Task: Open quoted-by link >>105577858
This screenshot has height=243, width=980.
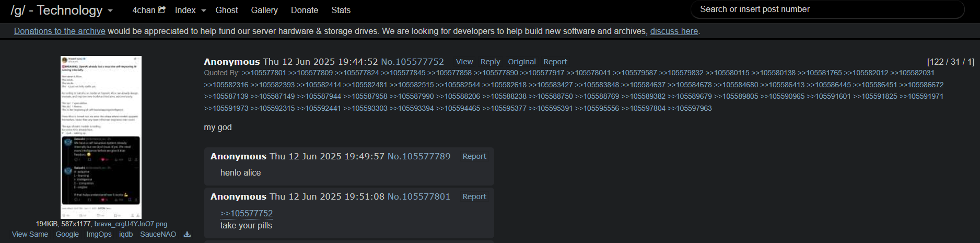Action: coord(449,73)
